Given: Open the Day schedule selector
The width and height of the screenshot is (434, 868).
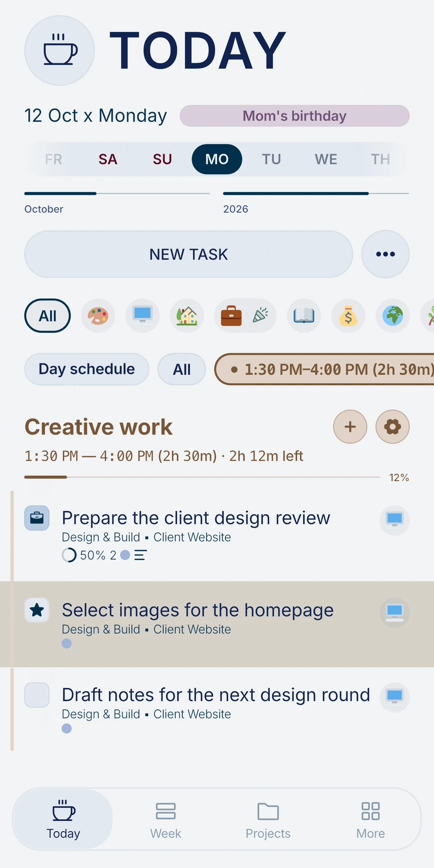Looking at the screenshot, I should (87, 369).
